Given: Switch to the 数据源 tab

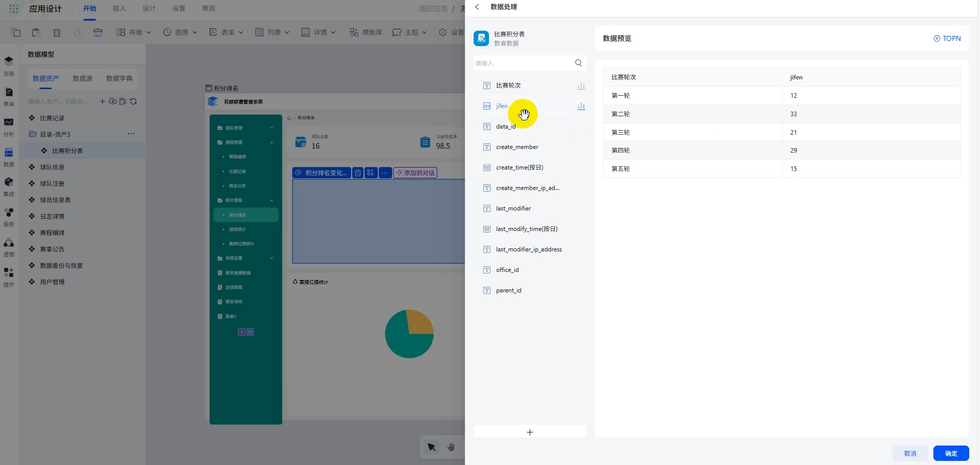Looking at the screenshot, I should [x=83, y=78].
